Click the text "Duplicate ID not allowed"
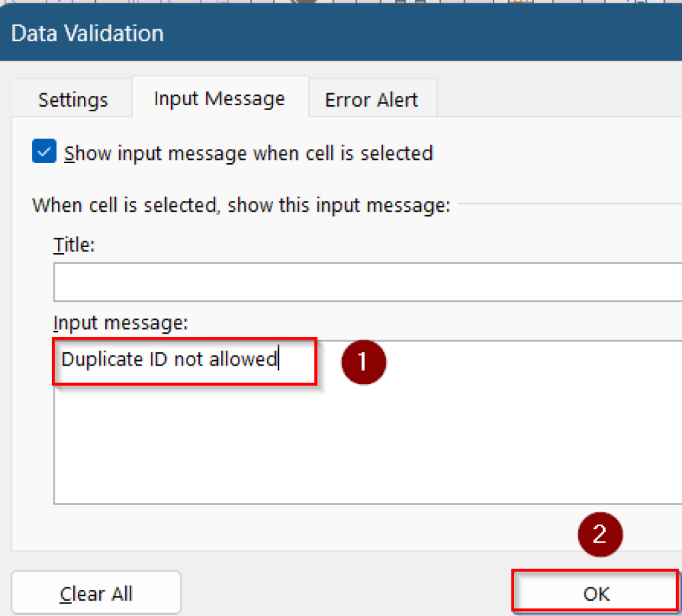The height and width of the screenshot is (616, 682). (169, 359)
